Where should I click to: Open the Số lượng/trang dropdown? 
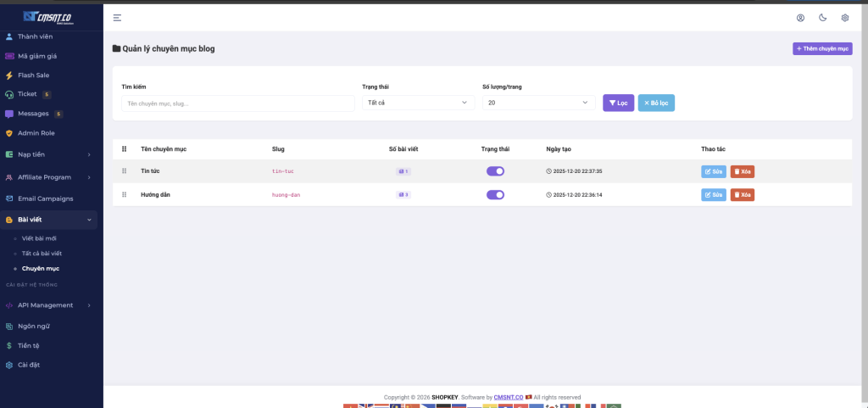(x=538, y=103)
